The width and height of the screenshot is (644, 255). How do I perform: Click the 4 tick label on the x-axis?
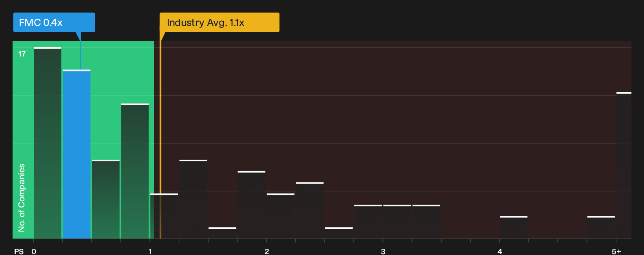tap(500, 251)
